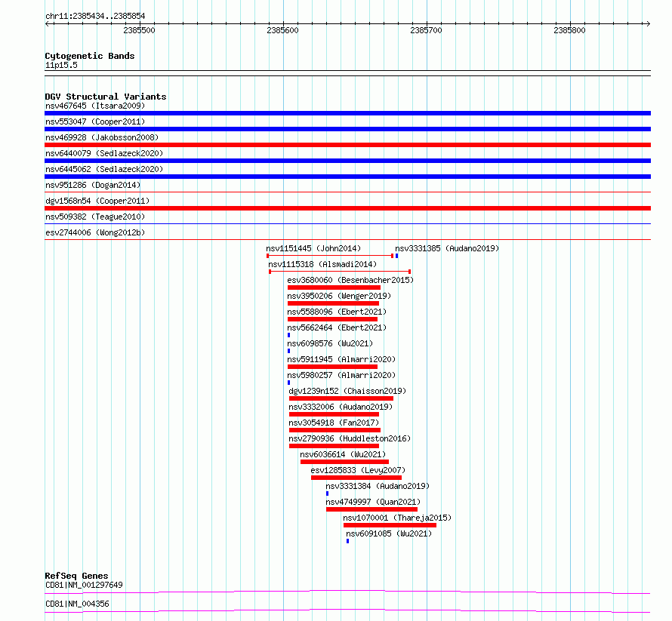Click nsv5662464 (Ebert2021) label
Screen dimensions: 672x621
[337, 327]
